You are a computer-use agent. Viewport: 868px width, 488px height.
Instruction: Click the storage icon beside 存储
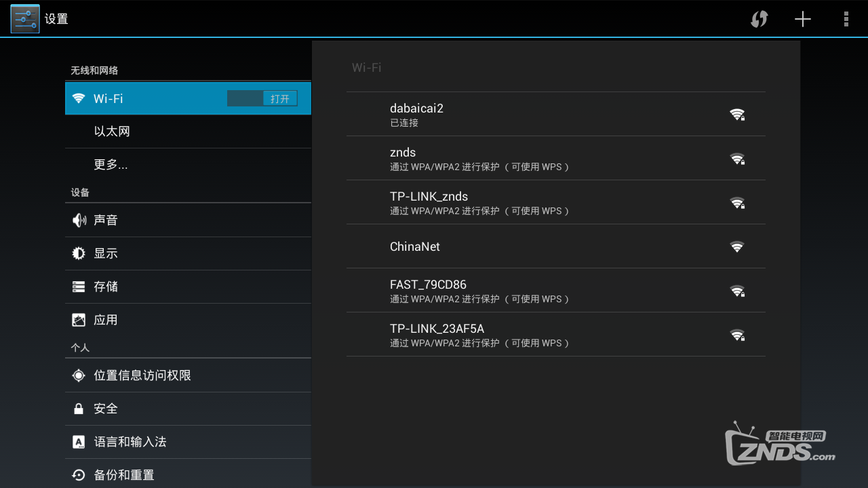pyautogui.click(x=79, y=287)
